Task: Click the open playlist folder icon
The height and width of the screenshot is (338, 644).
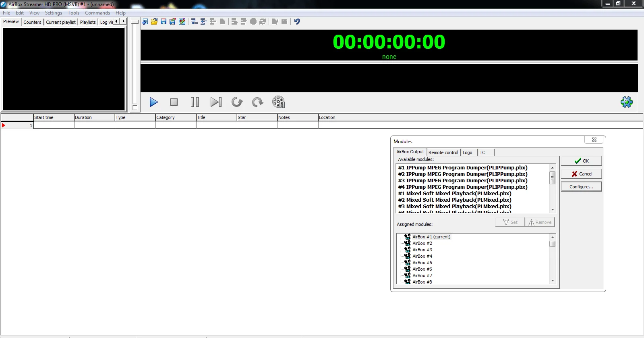Action: tap(154, 22)
